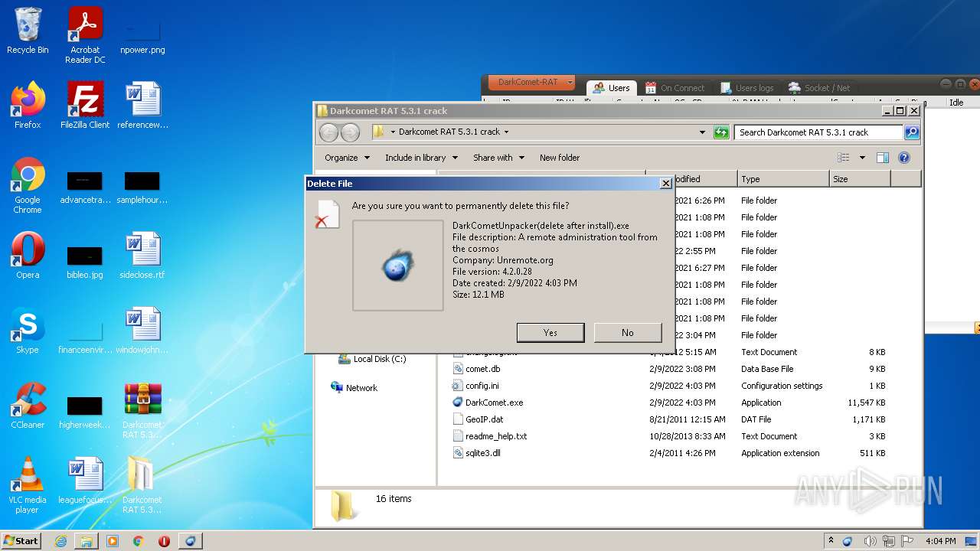Select Local Disk (C:) in navigation pane

coord(372,359)
